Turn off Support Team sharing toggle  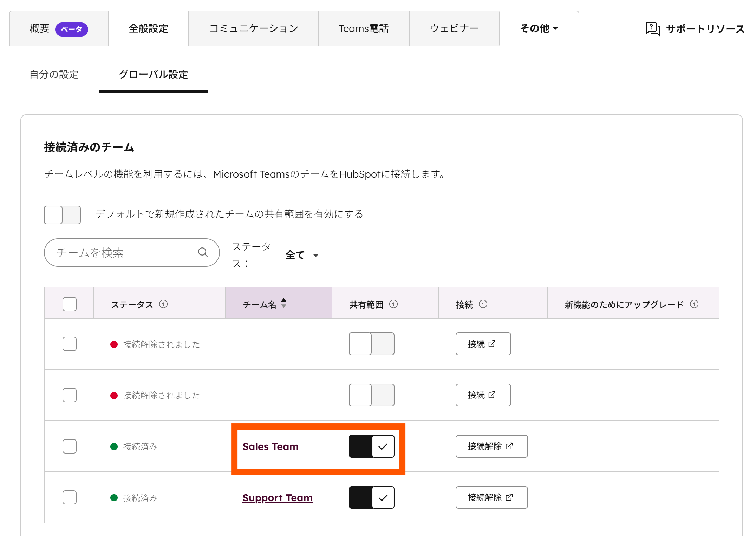click(x=371, y=497)
